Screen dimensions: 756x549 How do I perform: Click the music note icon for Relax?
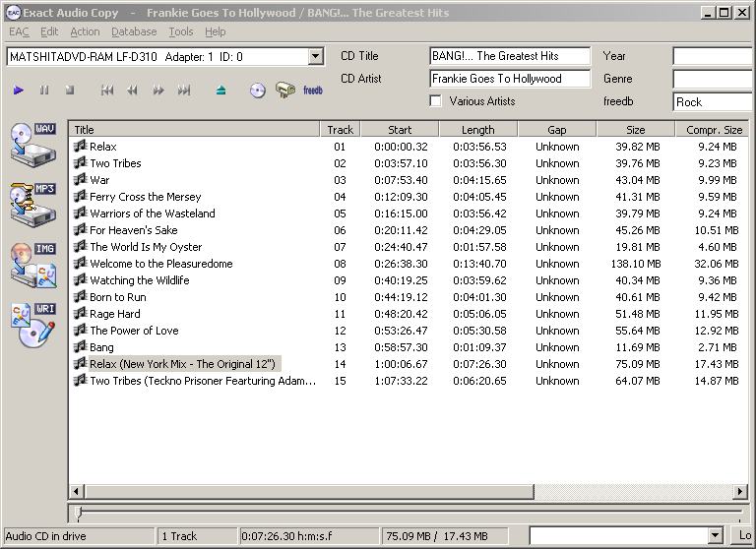tap(80, 146)
